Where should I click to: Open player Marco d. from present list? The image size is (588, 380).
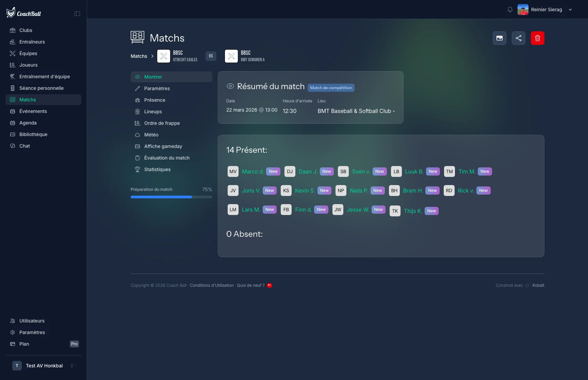(x=253, y=171)
